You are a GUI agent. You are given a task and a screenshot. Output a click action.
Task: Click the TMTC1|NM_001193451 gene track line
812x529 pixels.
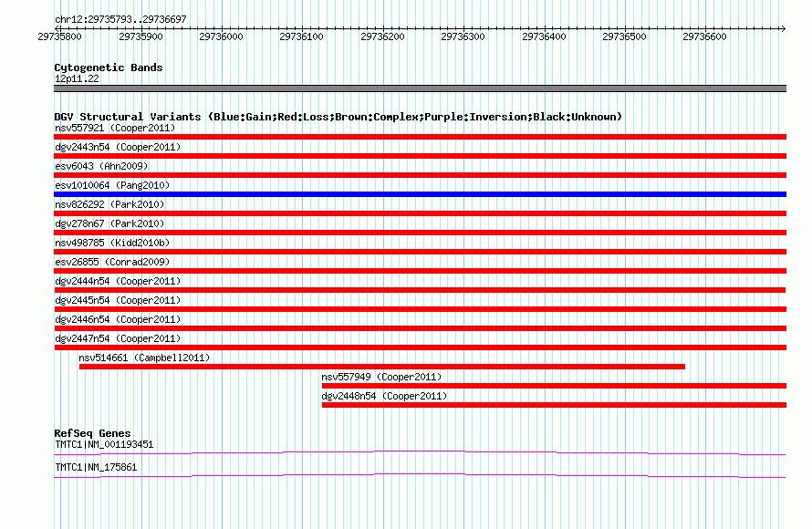(x=420, y=453)
